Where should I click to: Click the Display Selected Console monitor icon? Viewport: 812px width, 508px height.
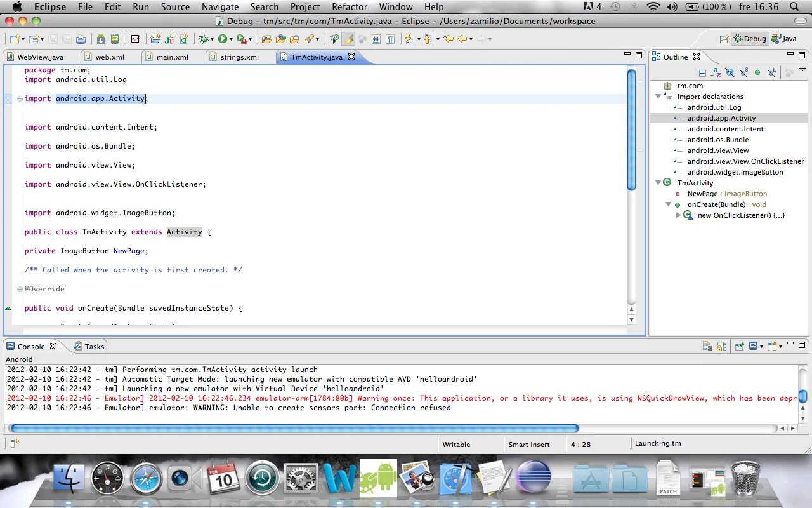(753, 346)
